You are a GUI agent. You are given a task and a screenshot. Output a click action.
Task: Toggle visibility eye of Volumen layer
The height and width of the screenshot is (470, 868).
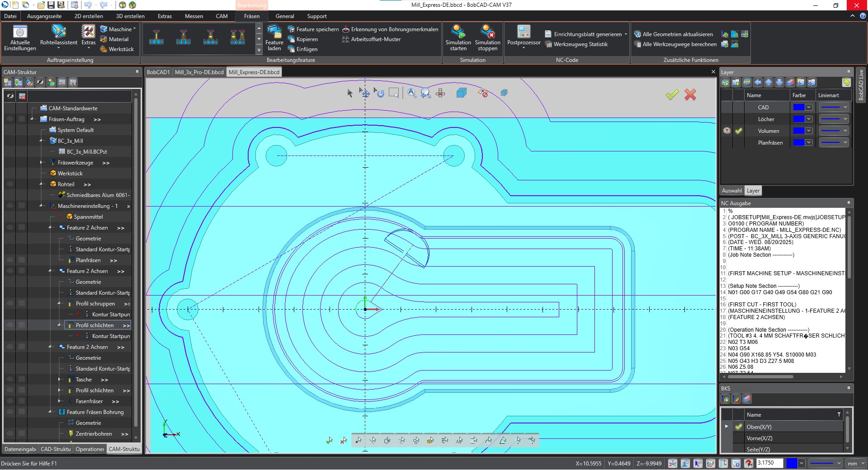coord(726,131)
